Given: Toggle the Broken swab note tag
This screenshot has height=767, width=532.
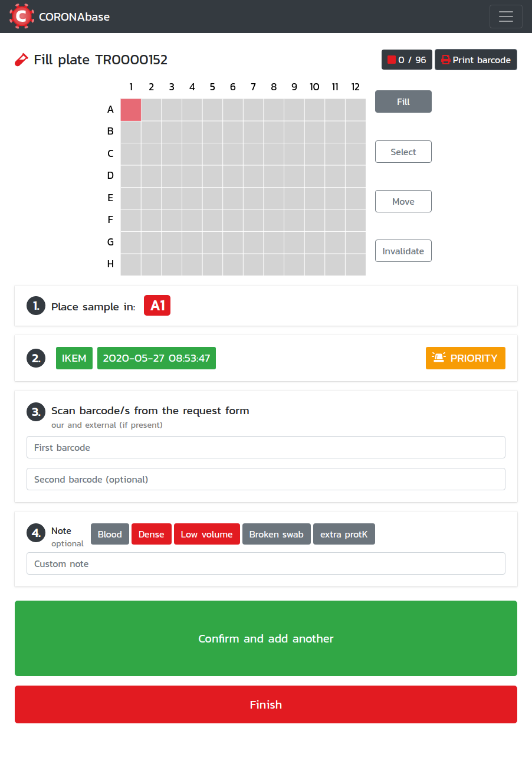Looking at the screenshot, I should point(277,534).
